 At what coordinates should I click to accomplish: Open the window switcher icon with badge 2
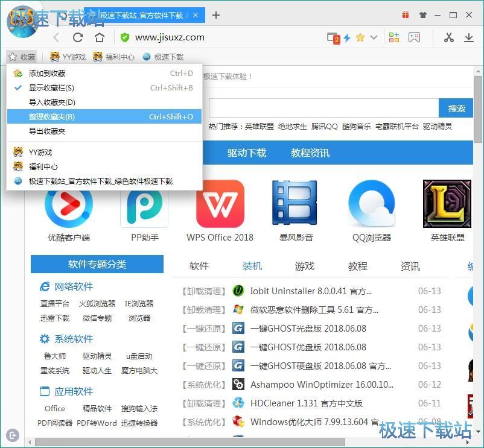[x=333, y=38]
